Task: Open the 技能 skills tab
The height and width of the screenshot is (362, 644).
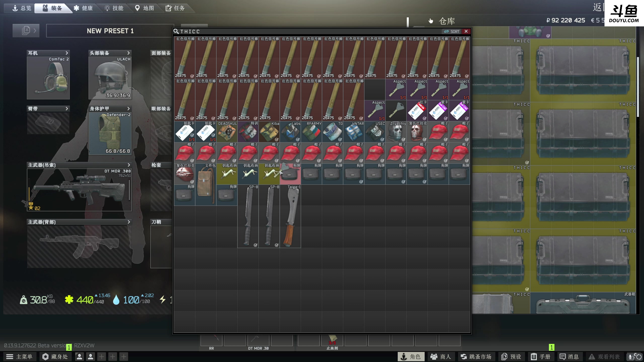Action: click(x=114, y=8)
